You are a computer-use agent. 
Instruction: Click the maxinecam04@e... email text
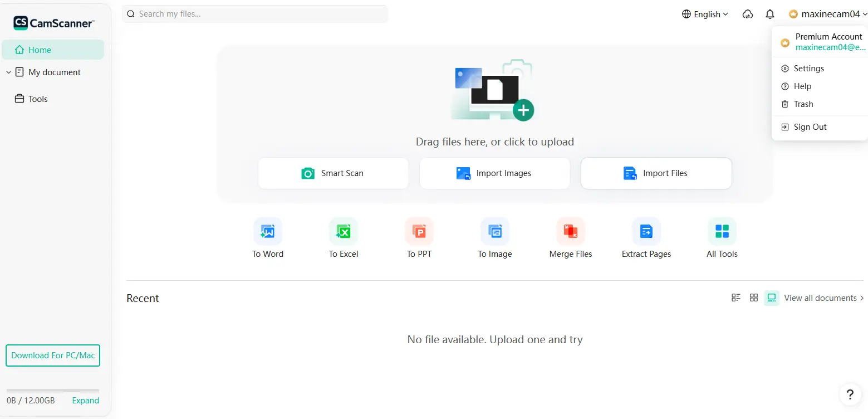point(830,47)
